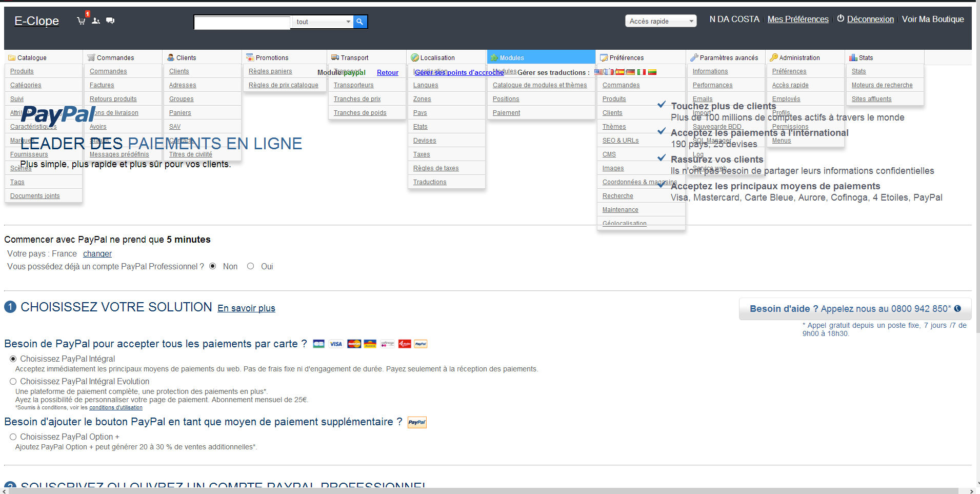Viewport: 980px width, 494px height.
Task: Click the E-Clope shop name link
Action: tap(36, 21)
